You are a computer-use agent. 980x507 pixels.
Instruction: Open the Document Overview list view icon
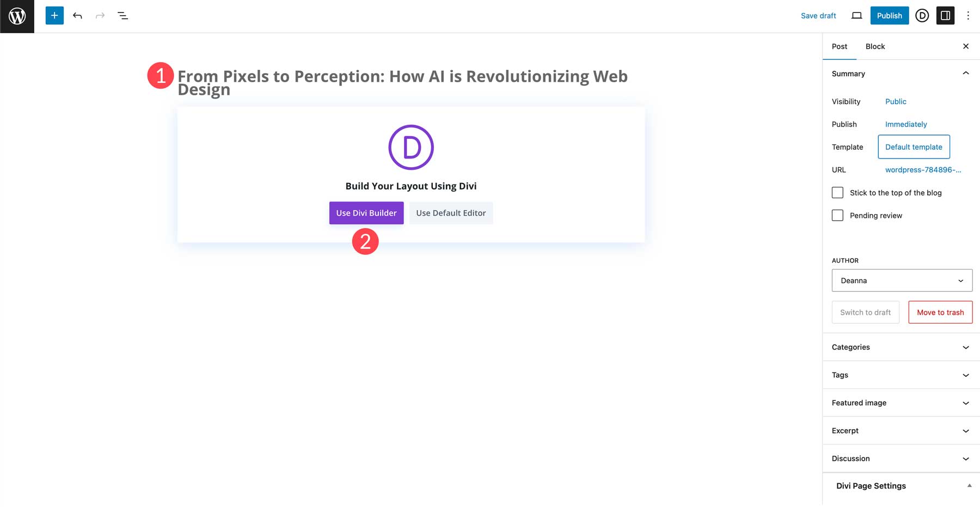122,15
